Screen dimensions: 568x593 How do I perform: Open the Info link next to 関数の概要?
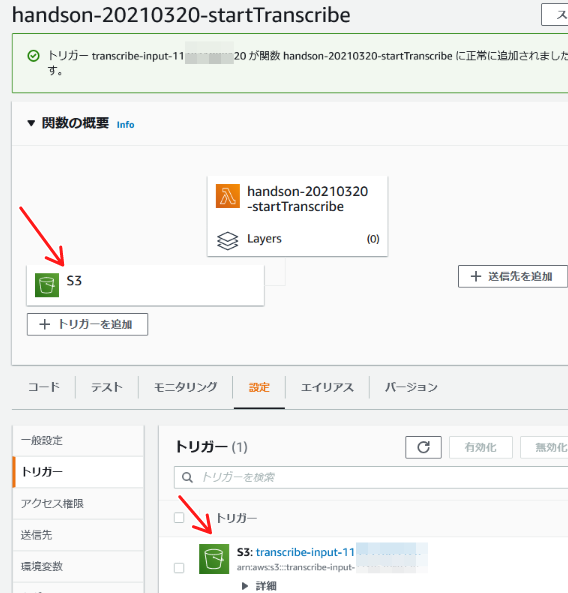click(x=126, y=125)
